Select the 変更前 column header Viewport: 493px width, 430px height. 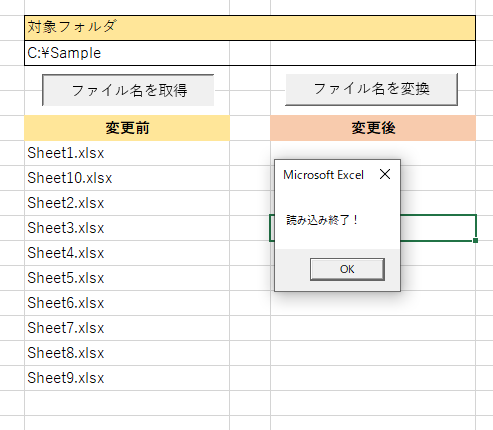[x=127, y=128]
